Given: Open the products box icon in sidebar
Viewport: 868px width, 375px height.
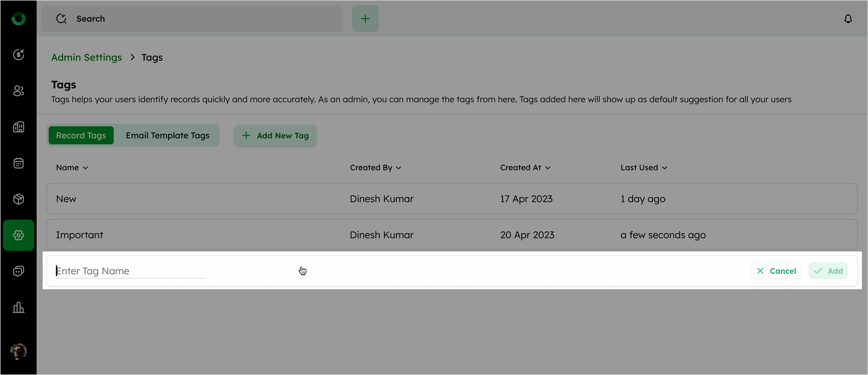Looking at the screenshot, I should 18,199.
